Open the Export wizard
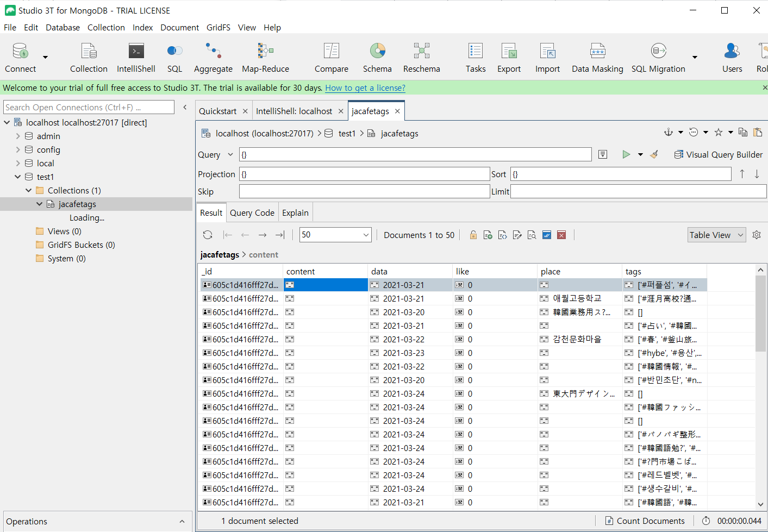The height and width of the screenshot is (532, 768). (x=509, y=58)
